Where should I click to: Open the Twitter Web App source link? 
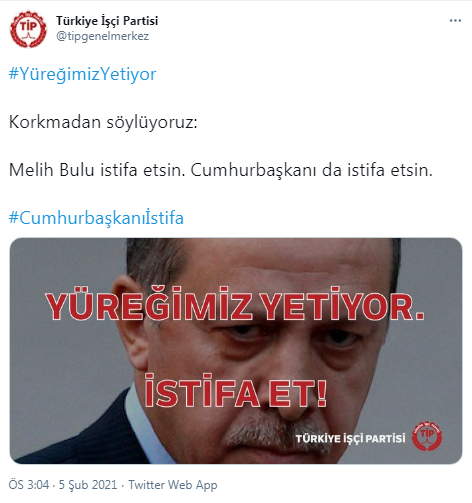coord(173,485)
